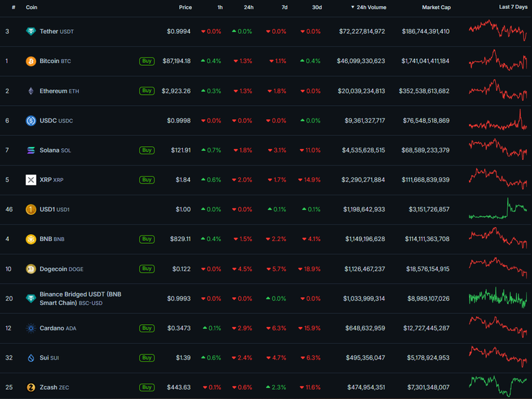The width and height of the screenshot is (532, 399).
Task: Sort table by 1h column header
Action: click(x=220, y=7)
